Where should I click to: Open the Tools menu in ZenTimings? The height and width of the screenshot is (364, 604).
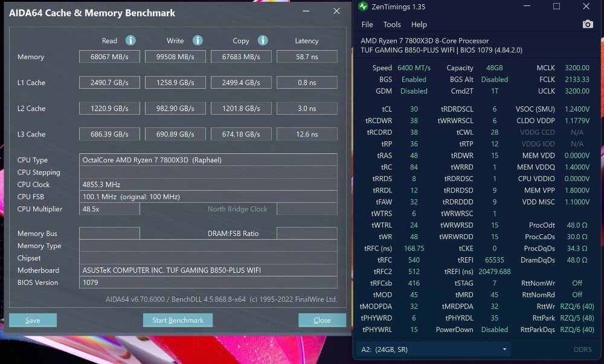(392, 24)
